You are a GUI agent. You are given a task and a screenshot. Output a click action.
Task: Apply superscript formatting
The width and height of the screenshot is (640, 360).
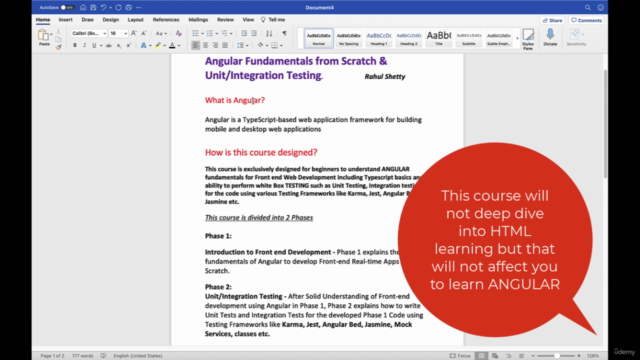pyautogui.click(x=129, y=45)
